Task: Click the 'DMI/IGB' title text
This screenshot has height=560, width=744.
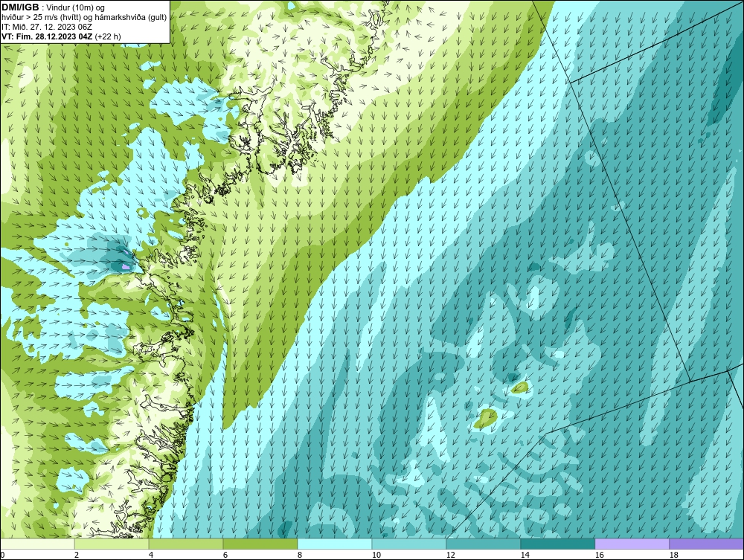Action: (x=20, y=7)
